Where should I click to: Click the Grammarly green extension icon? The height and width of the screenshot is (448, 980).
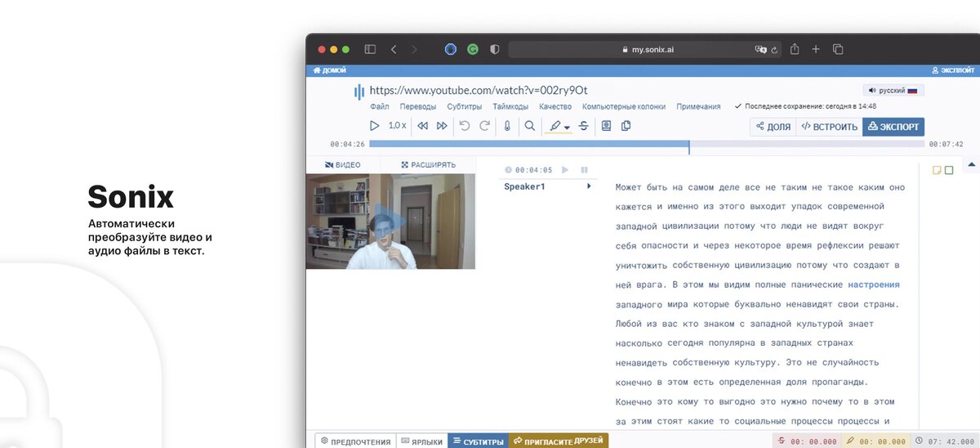pyautogui.click(x=473, y=49)
